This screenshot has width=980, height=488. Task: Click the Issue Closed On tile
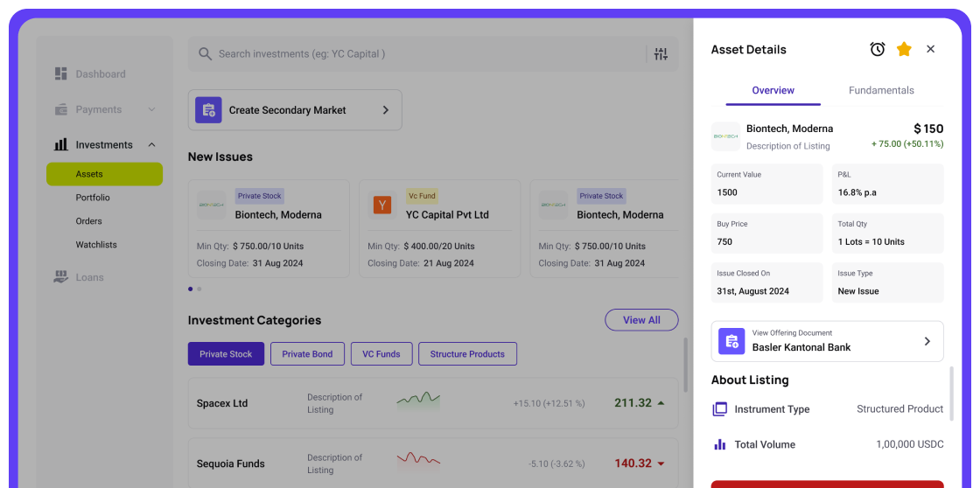pyautogui.click(x=766, y=282)
